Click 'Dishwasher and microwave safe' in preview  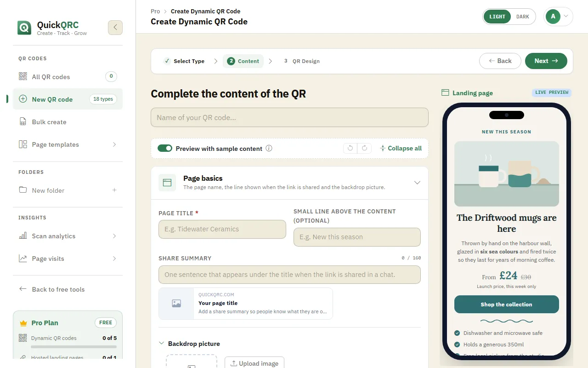click(503, 333)
